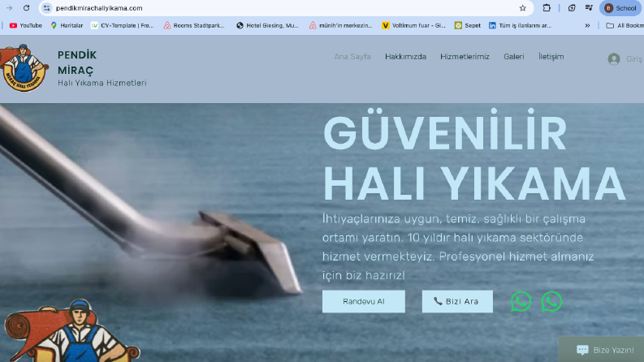
Task: Click the carpet man mascot image at bottom
Action: 72,331
